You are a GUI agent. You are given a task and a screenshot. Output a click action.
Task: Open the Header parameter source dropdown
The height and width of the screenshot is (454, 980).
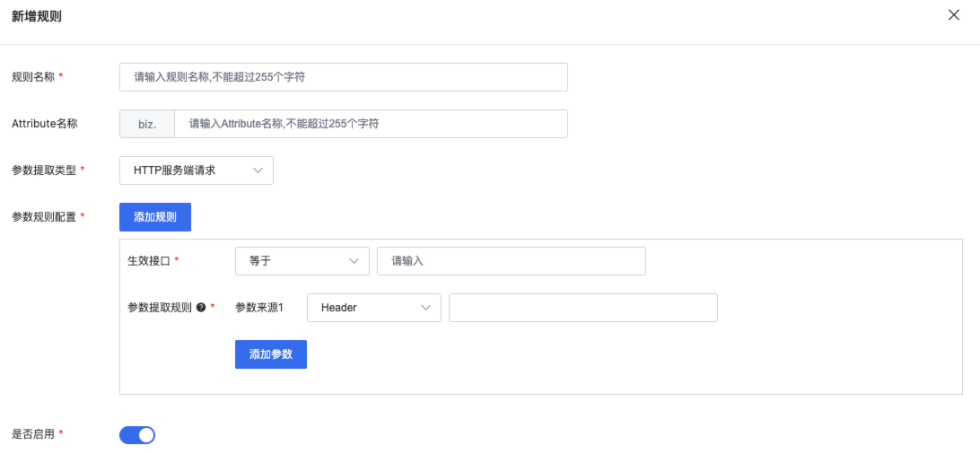tap(373, 308)
